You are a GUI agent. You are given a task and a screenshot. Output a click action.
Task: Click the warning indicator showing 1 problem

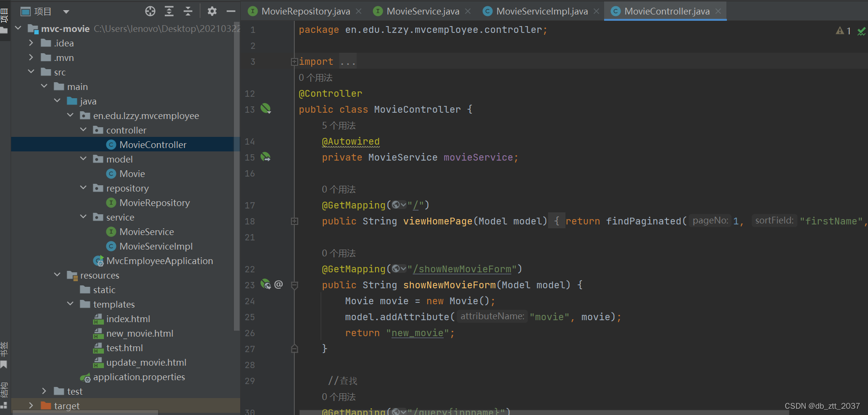pos(843,31)
